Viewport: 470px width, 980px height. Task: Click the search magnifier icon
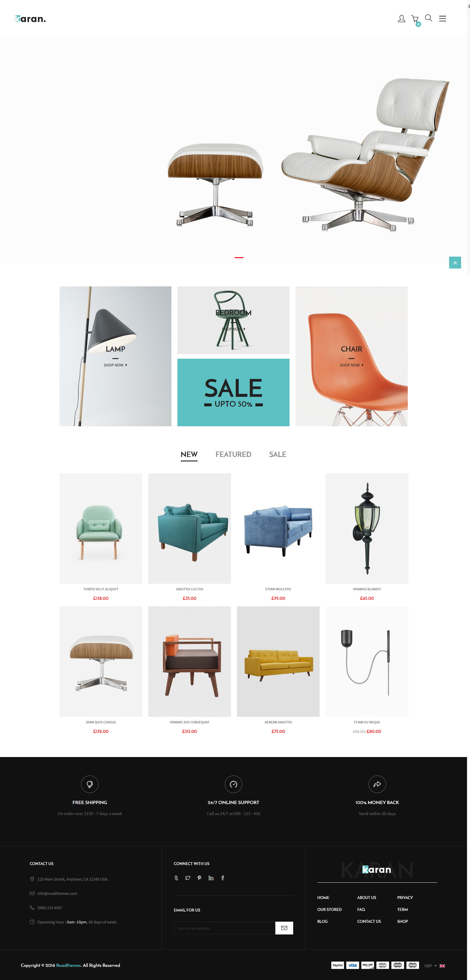429,18
